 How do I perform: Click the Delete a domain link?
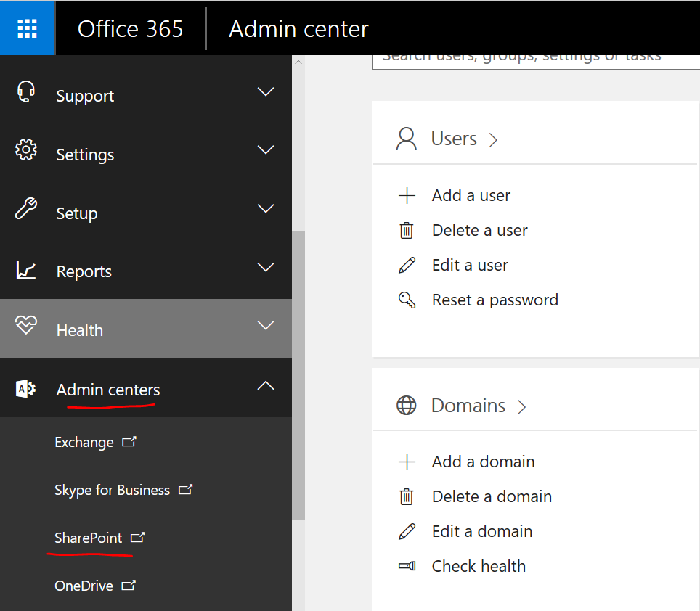pyautogui.click(x=492, y=496)
